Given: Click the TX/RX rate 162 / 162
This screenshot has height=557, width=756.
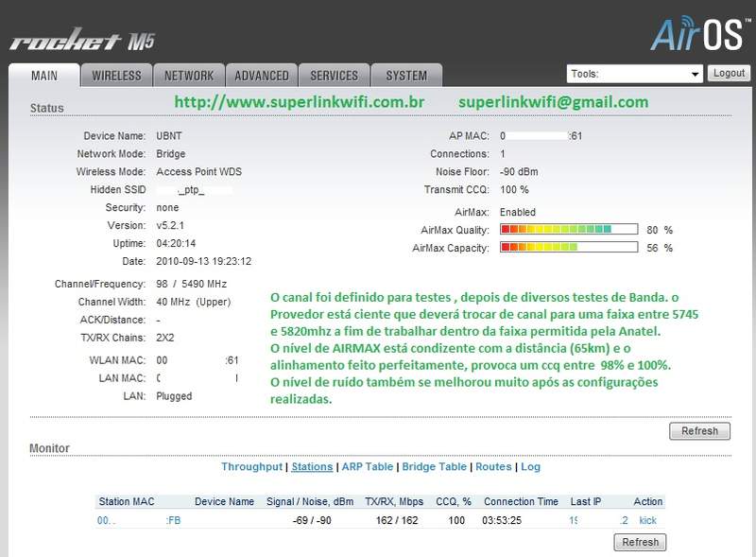Looking at the screenshot, I should coord(397,520).
